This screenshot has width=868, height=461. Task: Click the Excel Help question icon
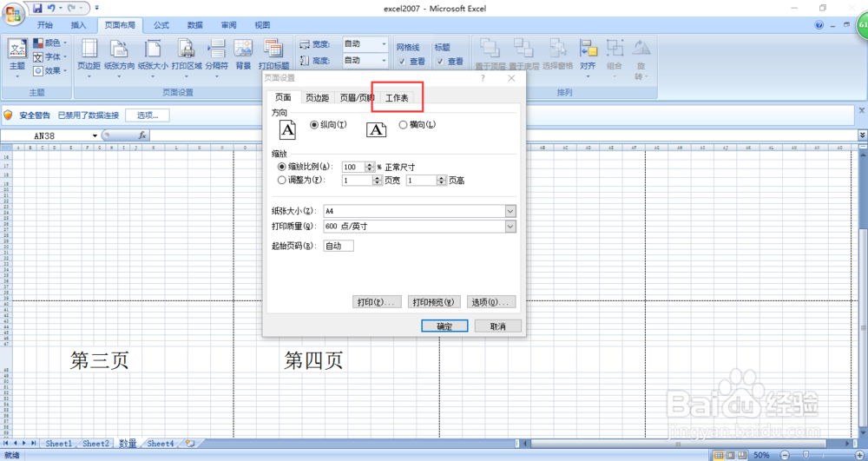pos(819,25)
